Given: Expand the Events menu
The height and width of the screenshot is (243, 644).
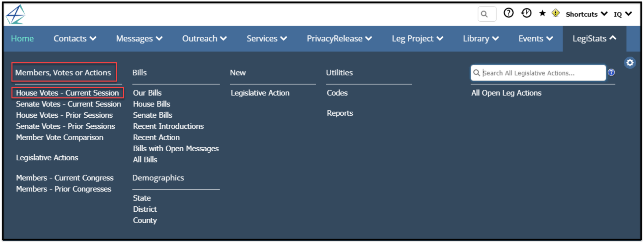Looking at the screenshot, I should (536, 39).
